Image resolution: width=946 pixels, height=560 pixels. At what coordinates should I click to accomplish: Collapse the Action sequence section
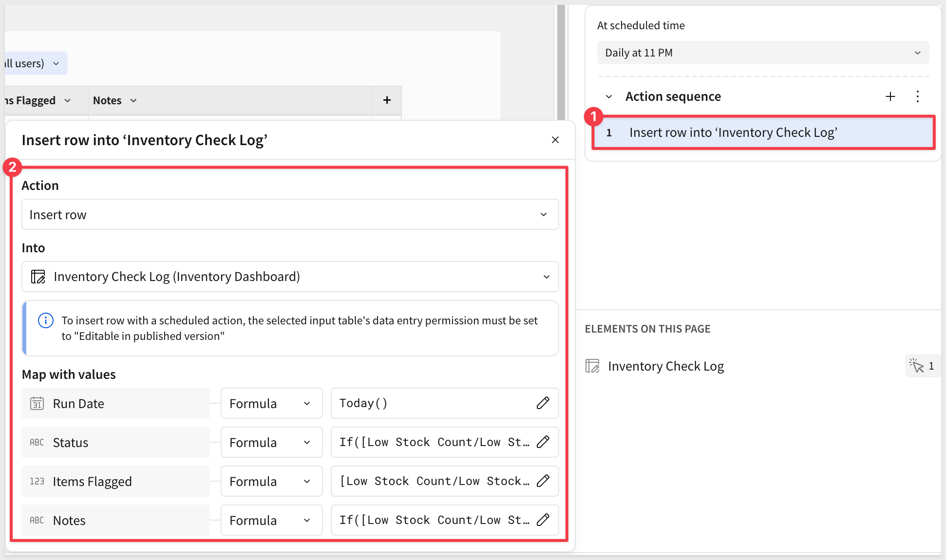coord(609,97)
